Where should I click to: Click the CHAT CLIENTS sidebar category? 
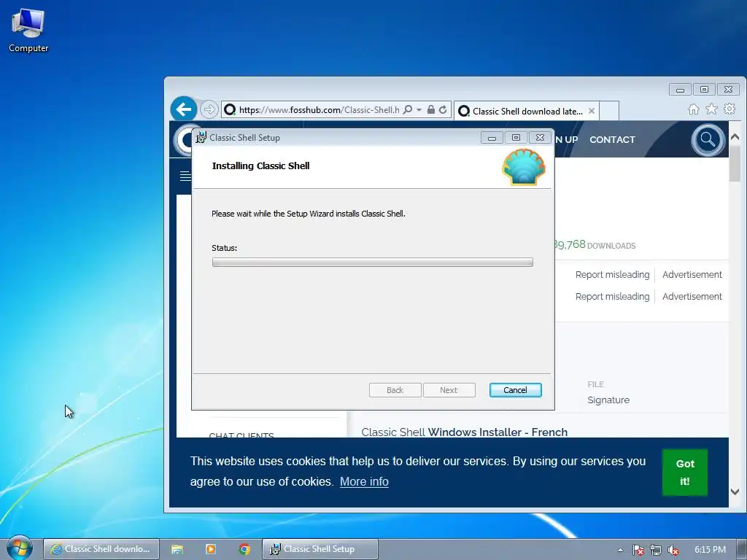241,435
